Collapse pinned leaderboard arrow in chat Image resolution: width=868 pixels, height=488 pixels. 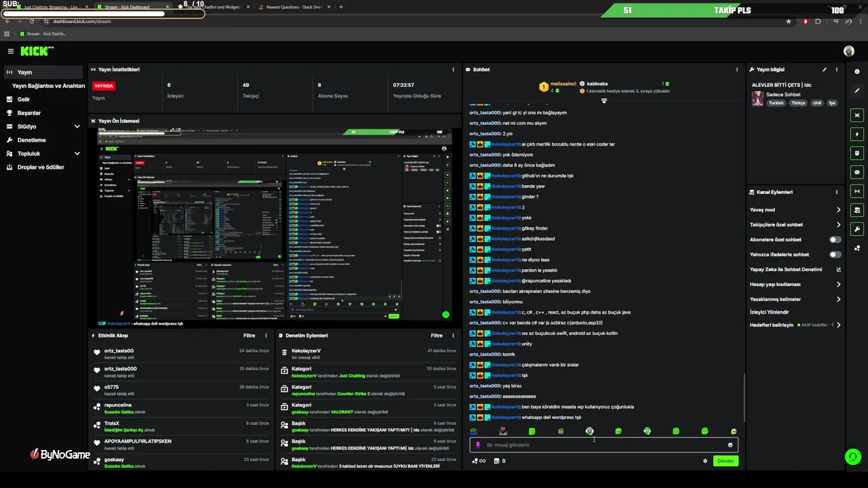604,100
